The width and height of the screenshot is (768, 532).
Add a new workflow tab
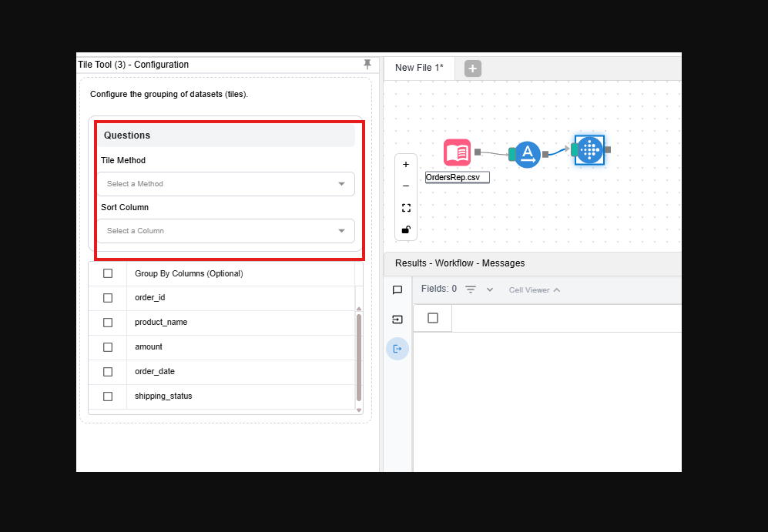point(473,69)
